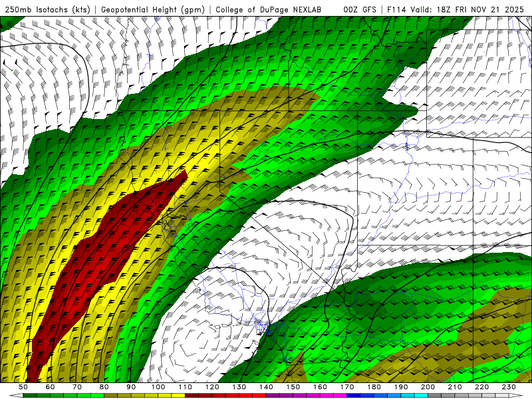Viewport: 532px width, 399px height.
Task: Select the 'College of DuPage NEXLAB' label
Action: point(269,9)
